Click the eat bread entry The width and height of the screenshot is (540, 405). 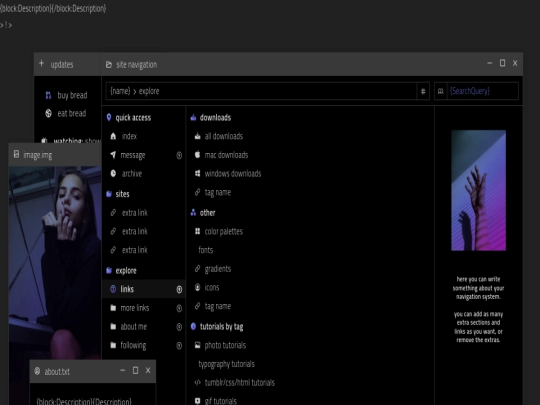[72, 113]
